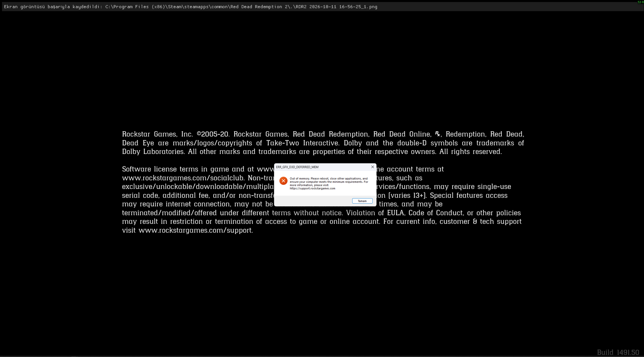Click the Rockstar R-star logo glyph
644x357 pixels.
point(437,134)
